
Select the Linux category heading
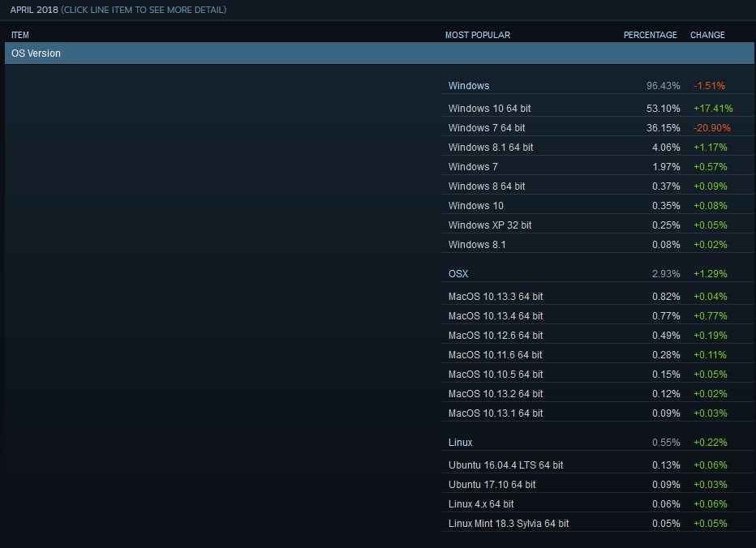coord(461,443)
